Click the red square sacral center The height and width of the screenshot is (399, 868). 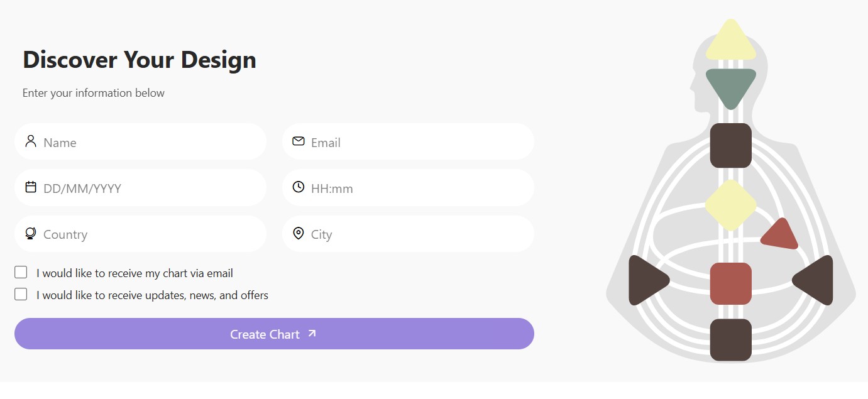pyautogui.click(x=730, y=283)
